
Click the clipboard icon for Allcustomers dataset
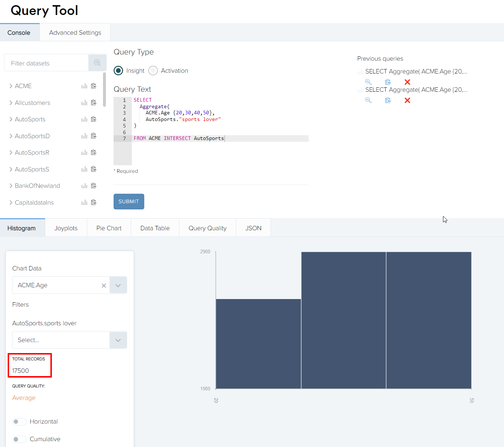(93, 103)
